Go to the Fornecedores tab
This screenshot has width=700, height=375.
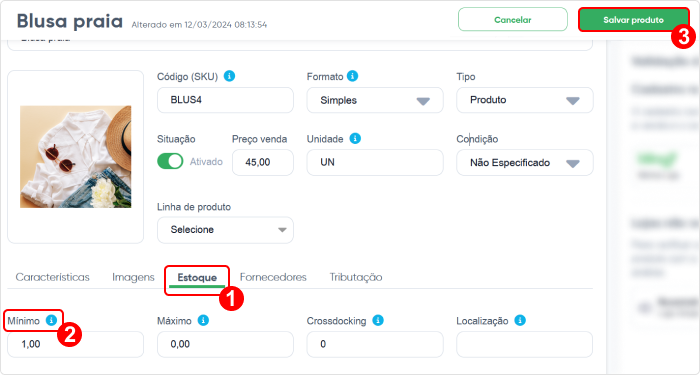point(273,277)
